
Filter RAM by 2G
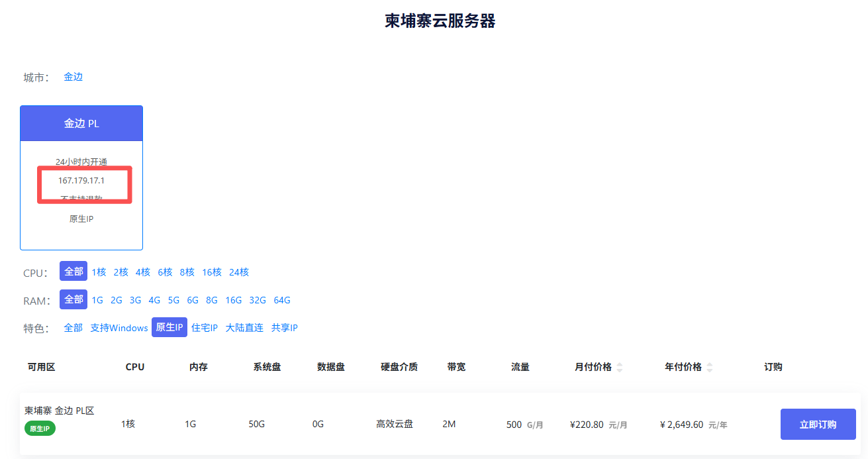tap(117, 300)
